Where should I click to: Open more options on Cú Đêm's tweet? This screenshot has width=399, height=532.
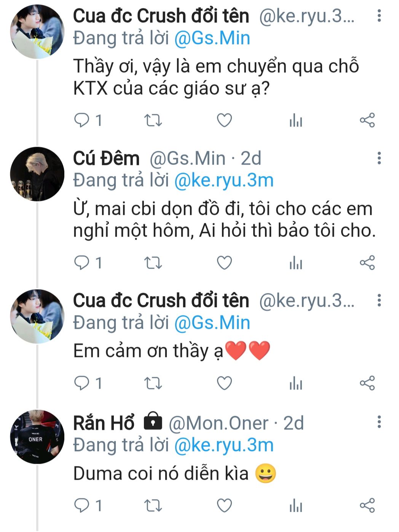pyautogui.click(x=379, y=158)
